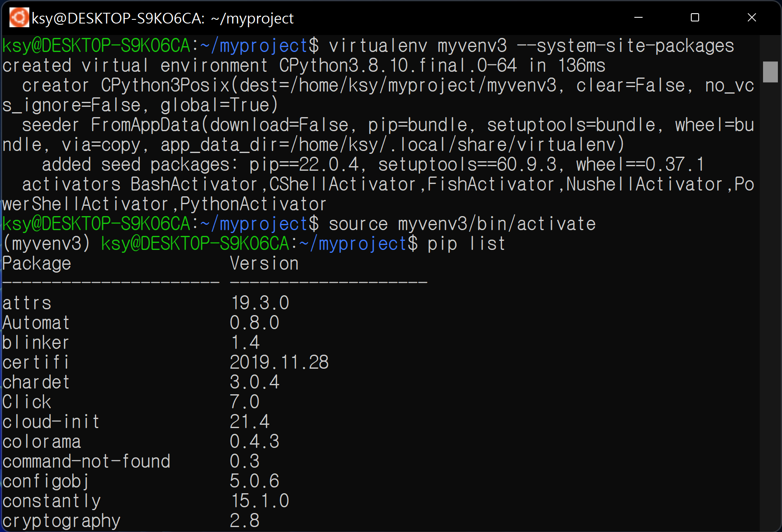Click the 'virtualenv myvenv3' command text
782x532 pixels.
pyautogui.click(x=417, y=46)
